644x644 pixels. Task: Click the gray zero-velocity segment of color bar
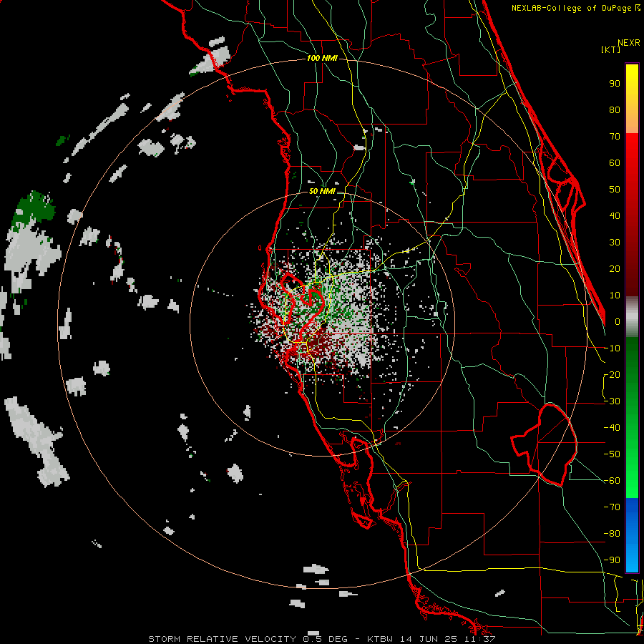click(x=632, y=317)
